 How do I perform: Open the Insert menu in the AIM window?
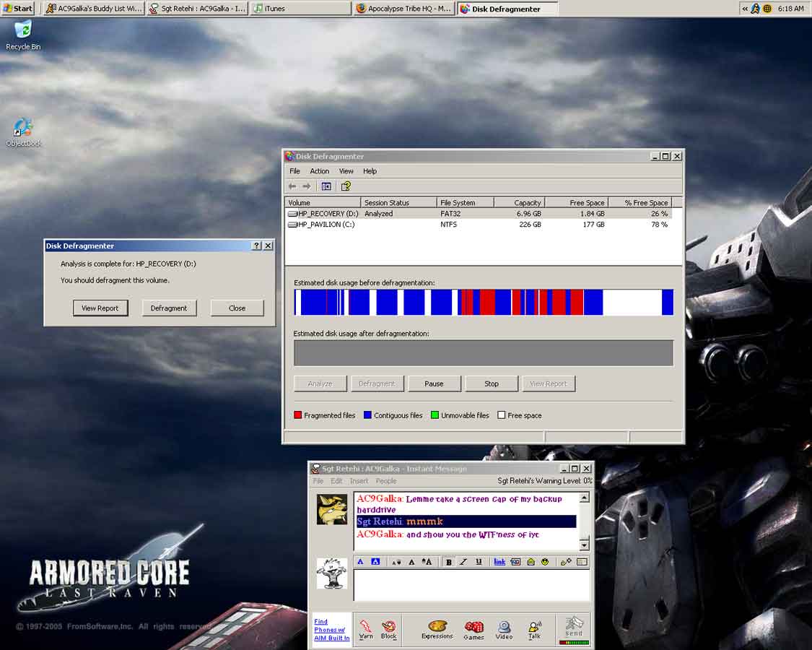(359, 481)
